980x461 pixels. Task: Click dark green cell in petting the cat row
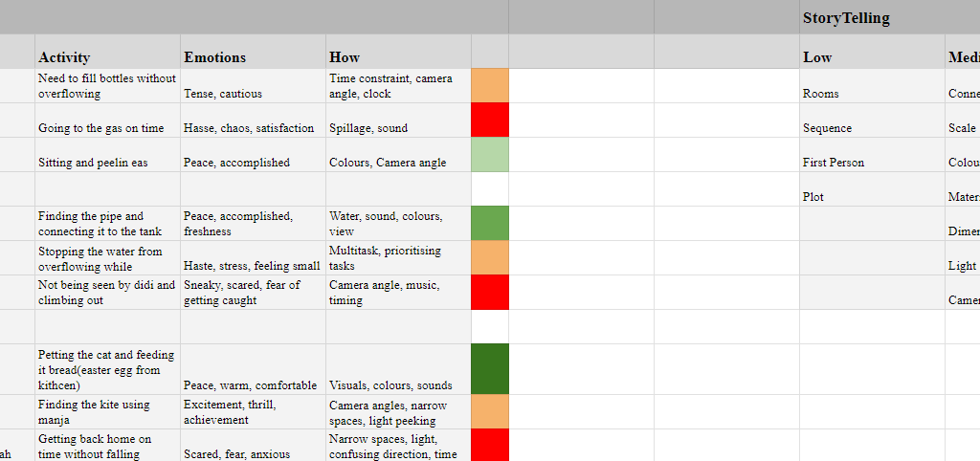pos(490,369)
